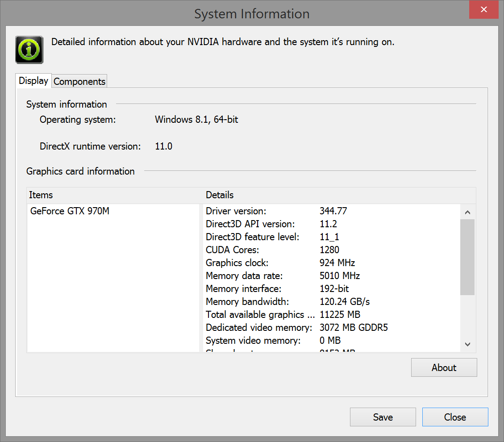Click the Operating system label
The width and height of the screenshot is (504, 442).
(78, 120)
